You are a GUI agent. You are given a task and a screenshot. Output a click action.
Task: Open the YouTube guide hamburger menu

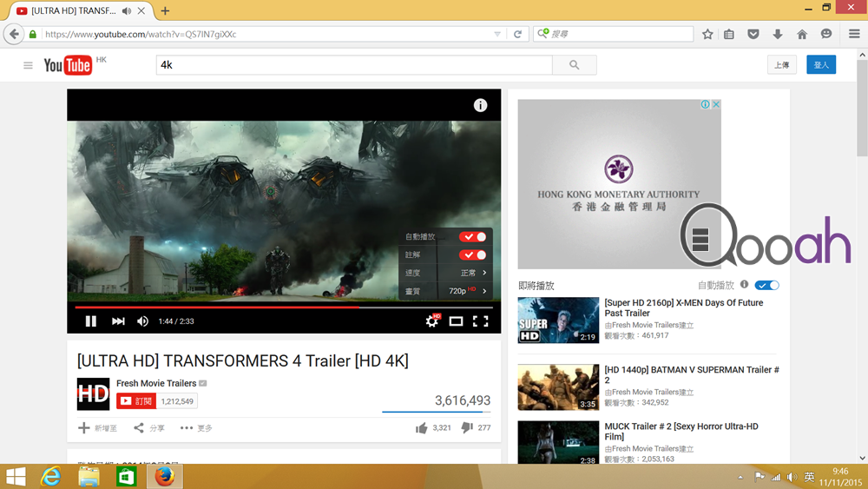[29, 65]
